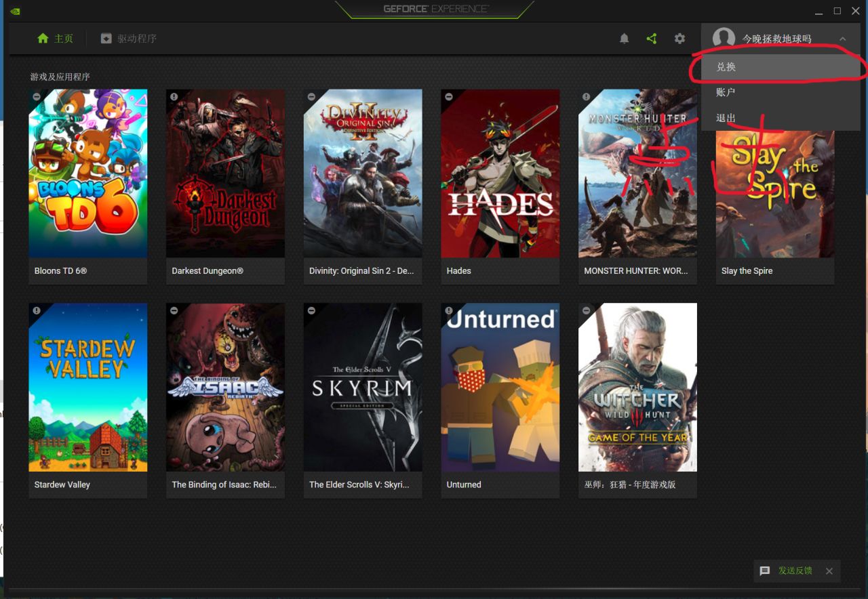Click the green share icon

point(652,39)
